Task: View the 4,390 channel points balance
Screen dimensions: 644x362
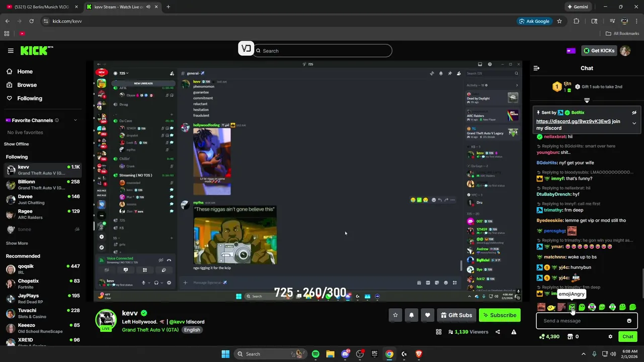Action: [x=549, y=337]
